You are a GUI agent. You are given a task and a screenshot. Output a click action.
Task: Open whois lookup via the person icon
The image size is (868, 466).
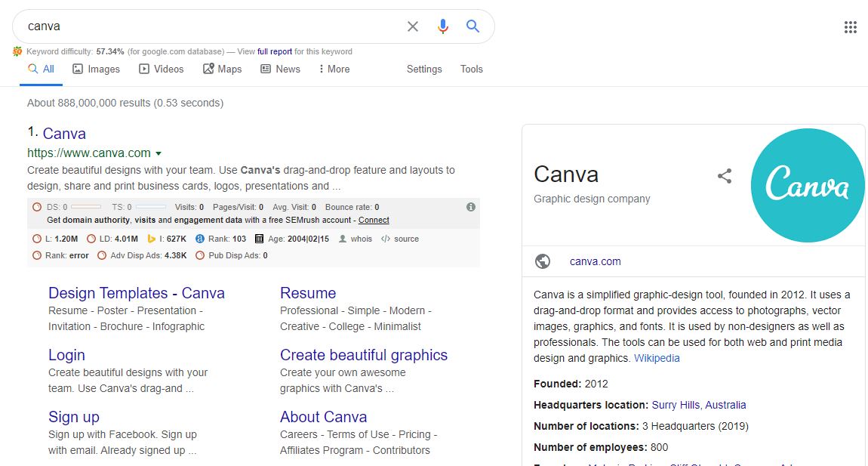pyautogui.click(x=344, y=239)
